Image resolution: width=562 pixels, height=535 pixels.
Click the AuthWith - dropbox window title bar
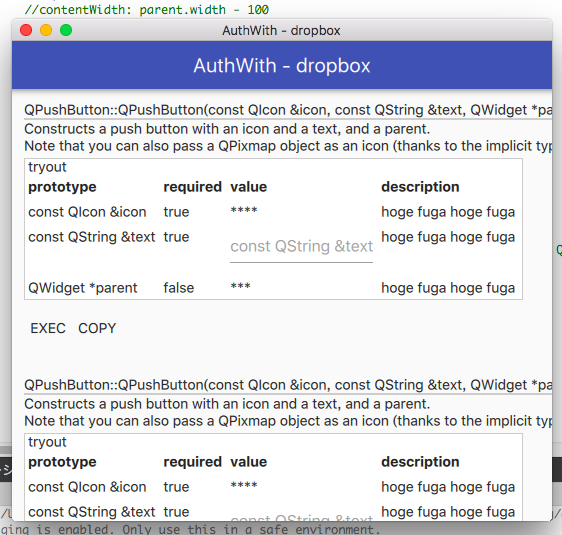click(282, 30)
